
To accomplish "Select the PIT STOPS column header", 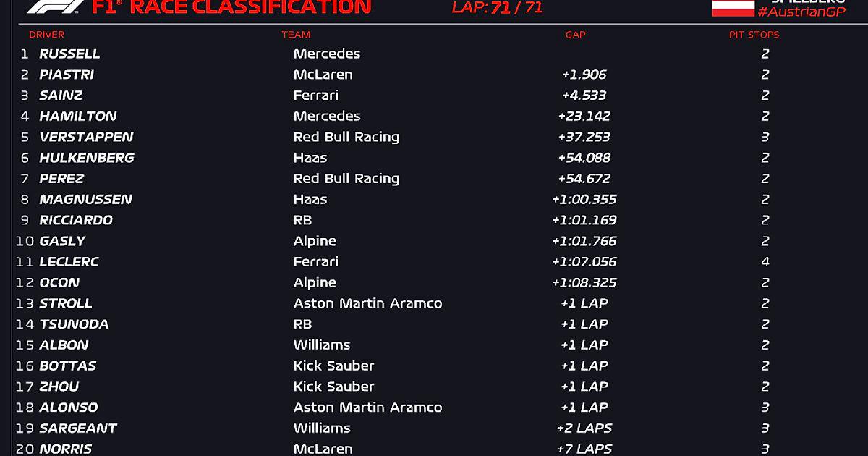I will [x=754, y=35].
